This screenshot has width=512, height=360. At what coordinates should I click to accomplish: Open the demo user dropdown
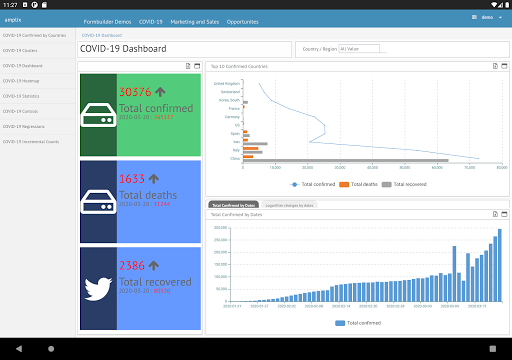tap(491, 17)
